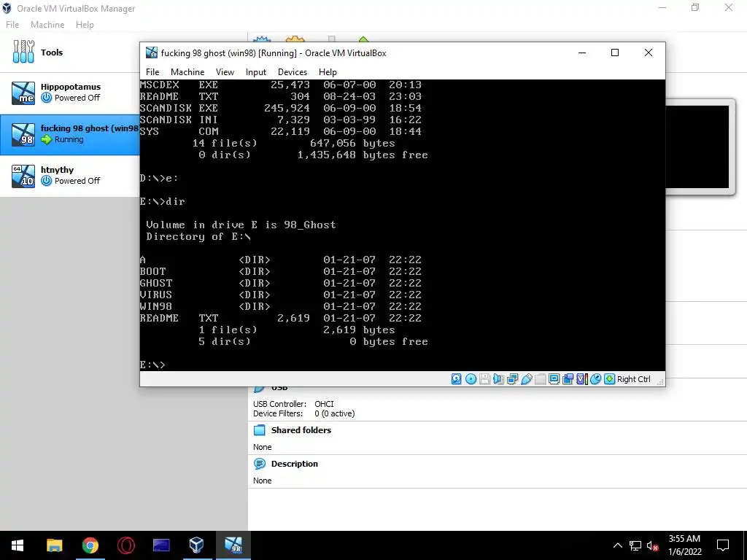Click the USB devices icon in VM status bar
Image resolution: width=747 pixels, height=560 pixels.
coord(526,379)
